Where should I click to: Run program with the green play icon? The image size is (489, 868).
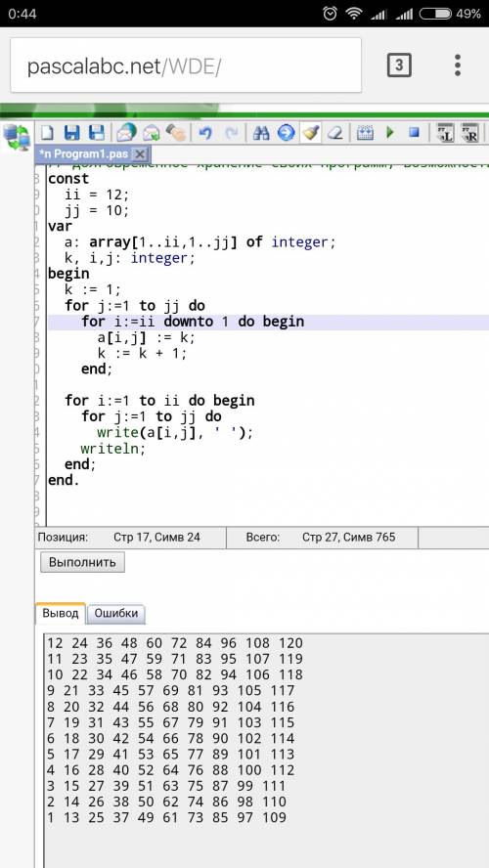click(x=390, y=133)
